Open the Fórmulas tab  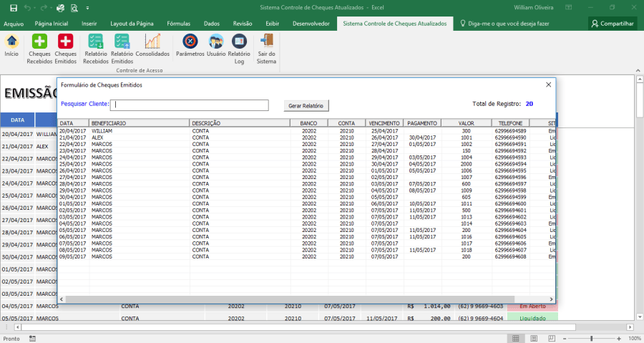click(x=179, y=24)
